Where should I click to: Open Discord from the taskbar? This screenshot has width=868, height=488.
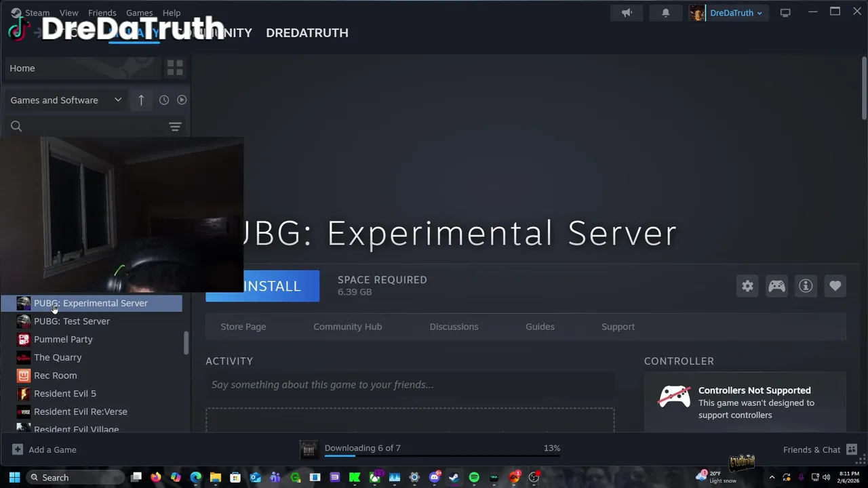click(x=435, y=478)
